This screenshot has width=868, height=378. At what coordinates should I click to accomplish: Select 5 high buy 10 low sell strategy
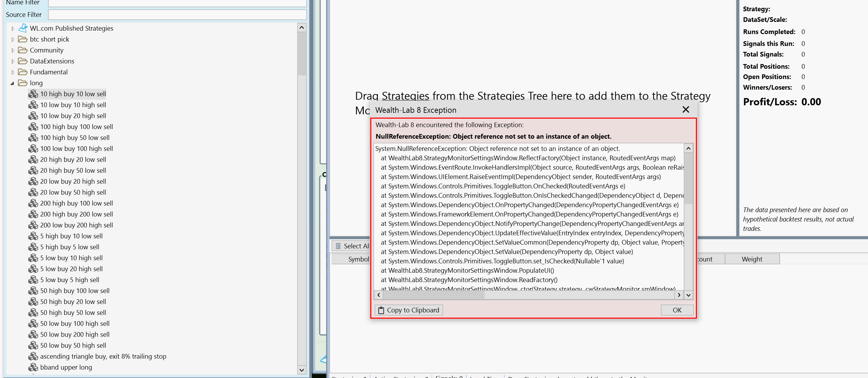tap(72, 236)
